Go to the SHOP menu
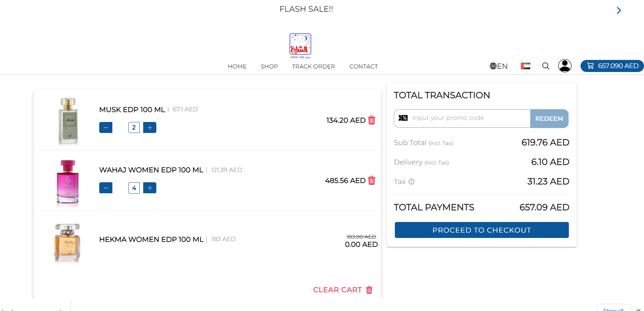This screenshot has height=311, width=644. pos(269,66)
